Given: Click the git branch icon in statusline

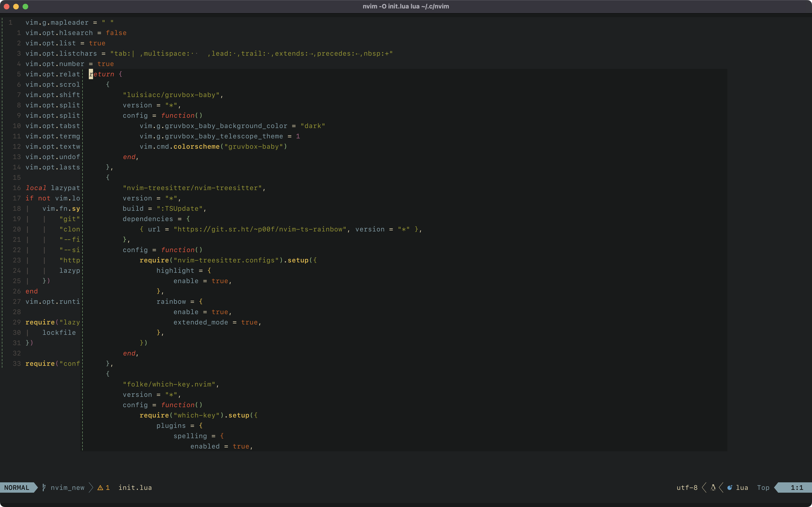Looking at the screenshot, I should tap(44, 487).
